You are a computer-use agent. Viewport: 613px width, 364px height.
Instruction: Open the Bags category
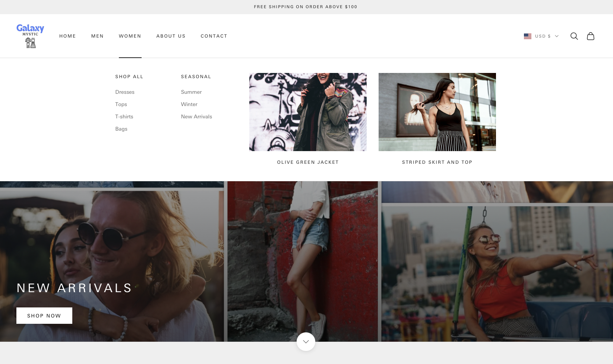121,129
